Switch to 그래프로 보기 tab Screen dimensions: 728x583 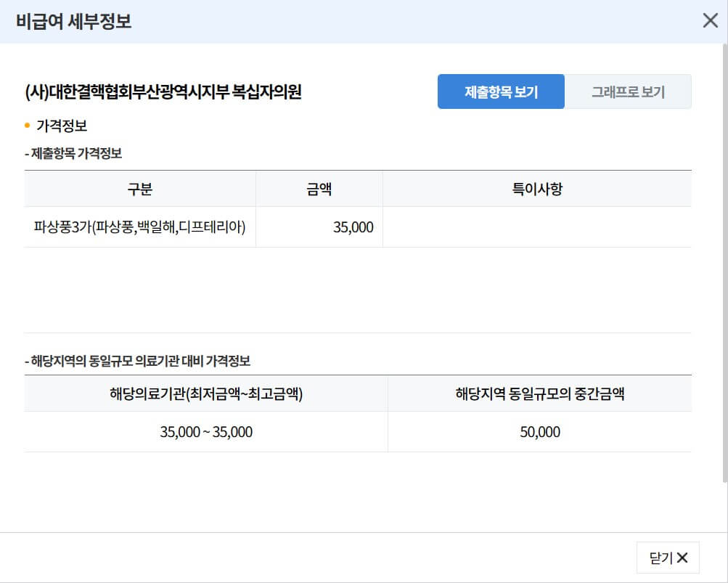[x=628, y=91]
